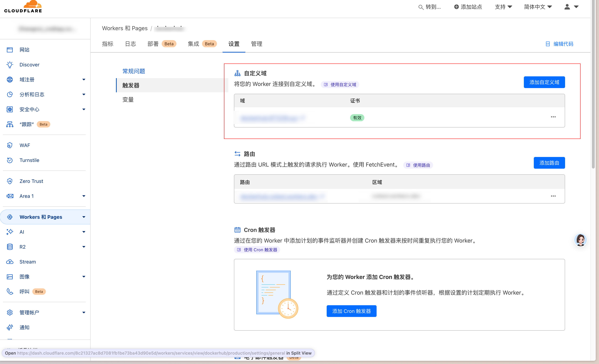Open the custom domain row more-options menu
Image resolution: width=599 pixels, height=364 pixels.
pyautogui.click(x=553, y=117)
